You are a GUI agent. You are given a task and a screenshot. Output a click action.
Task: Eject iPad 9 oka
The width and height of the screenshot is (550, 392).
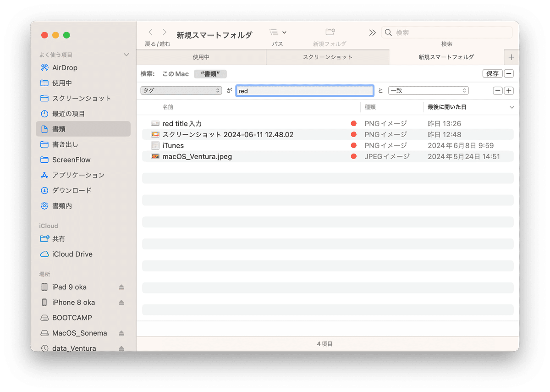click(x=121, y=287)
